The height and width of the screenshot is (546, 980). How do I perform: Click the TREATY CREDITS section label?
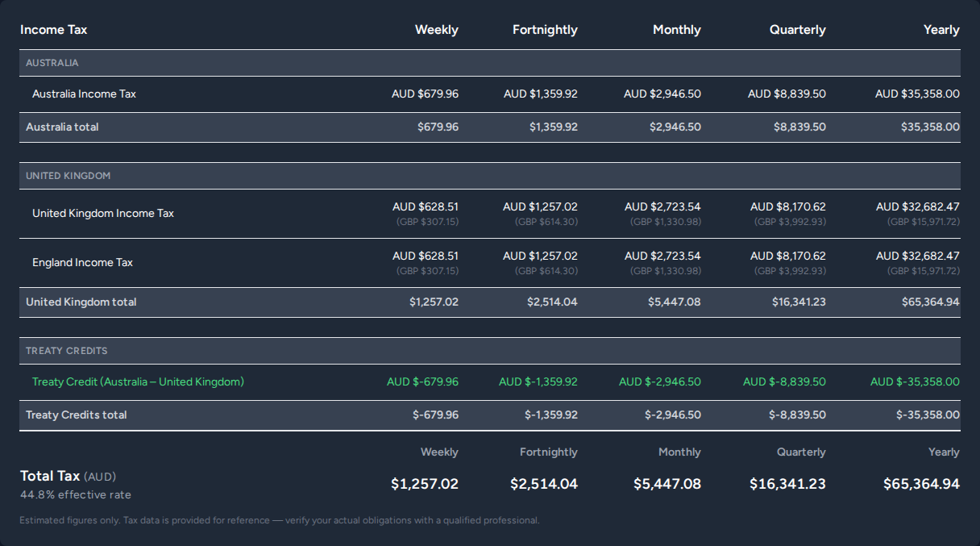67,351
